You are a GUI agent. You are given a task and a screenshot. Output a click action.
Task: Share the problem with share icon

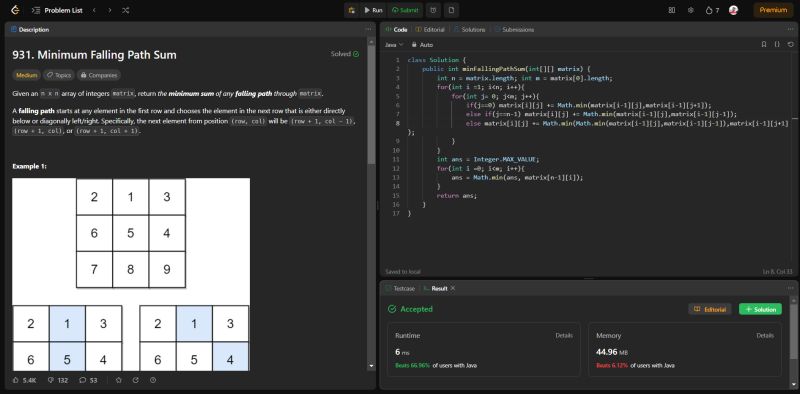[136, 380]
